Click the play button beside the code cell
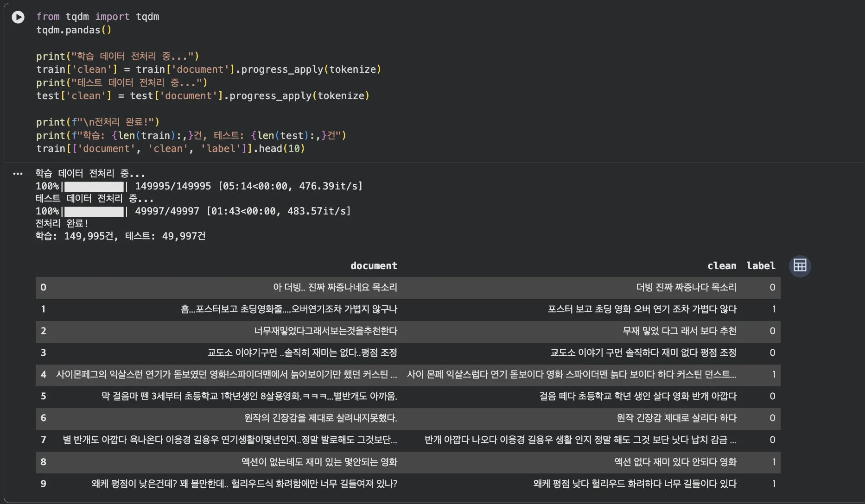The height and width of the screenshot is (504, 865). (x=18, y=17)
